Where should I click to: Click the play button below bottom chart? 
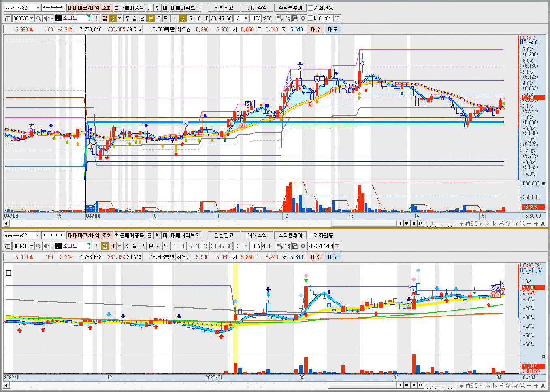point(400,385)
